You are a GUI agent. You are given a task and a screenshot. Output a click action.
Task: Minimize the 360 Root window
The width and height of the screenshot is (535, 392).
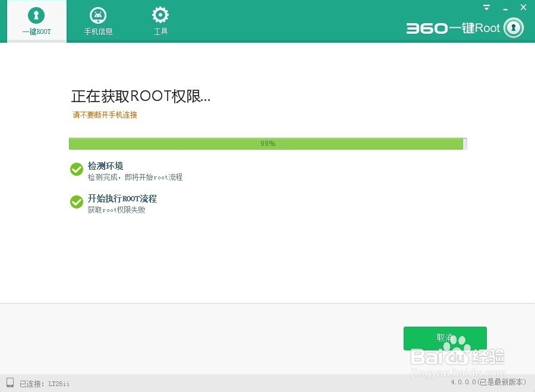coord(505,8)
